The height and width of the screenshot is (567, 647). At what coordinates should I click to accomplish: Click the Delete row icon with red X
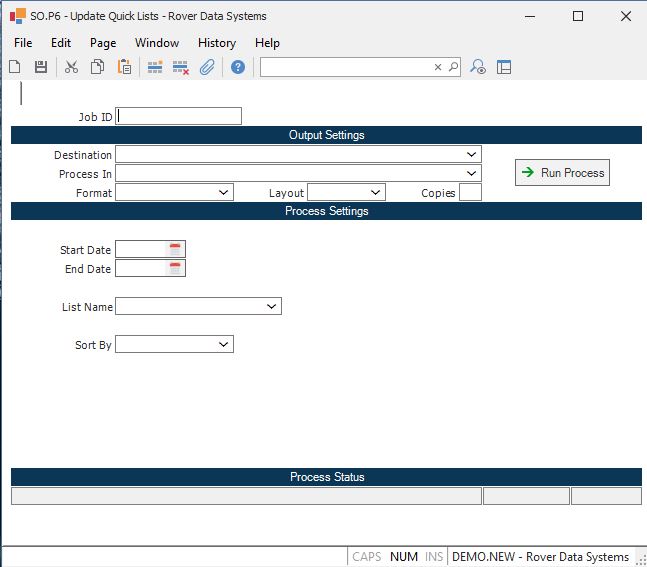(x=181, y=67)
